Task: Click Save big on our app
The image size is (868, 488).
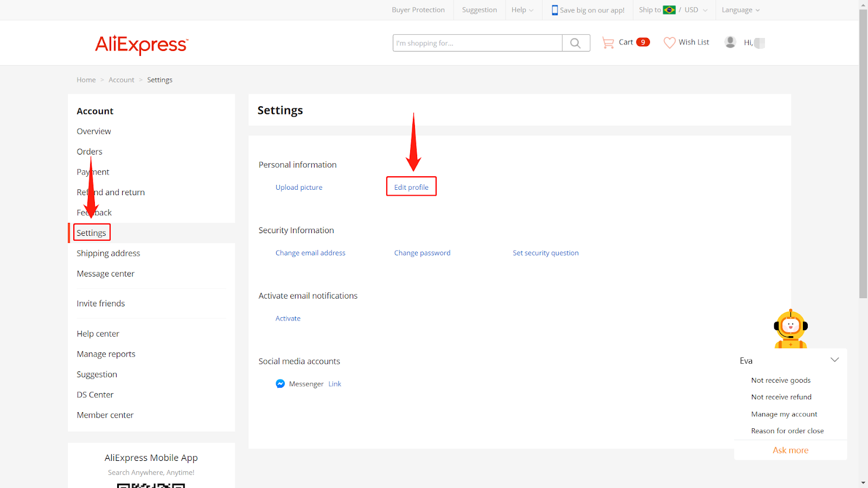Action: tap(592, 10)
